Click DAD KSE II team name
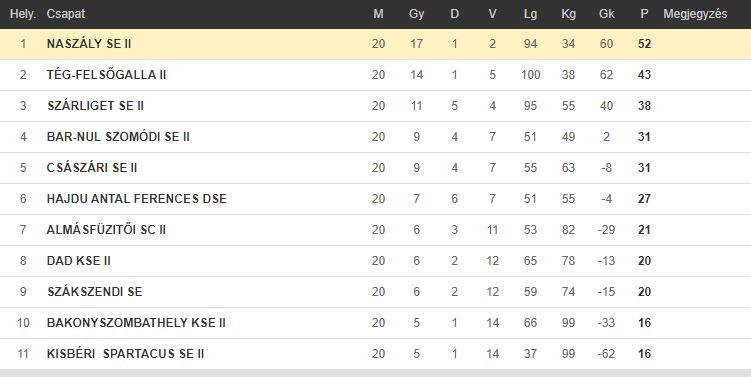The image size is (751, 377). 79,261
